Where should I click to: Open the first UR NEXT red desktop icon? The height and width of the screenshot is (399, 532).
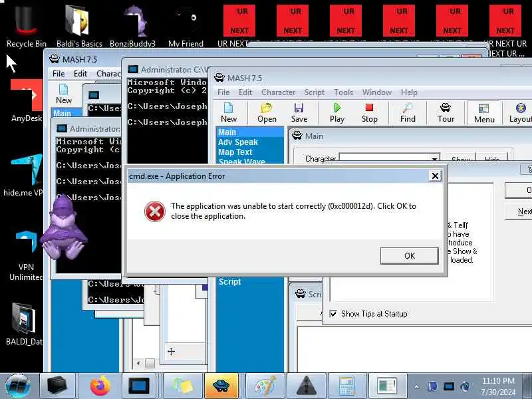(239, 26)
